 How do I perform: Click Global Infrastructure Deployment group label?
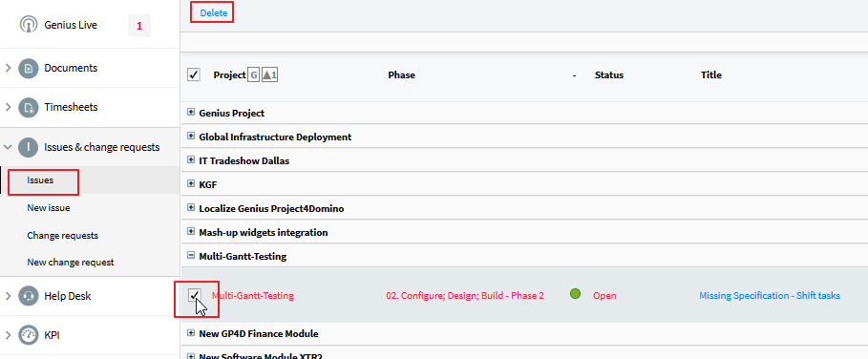coord(275,137)
